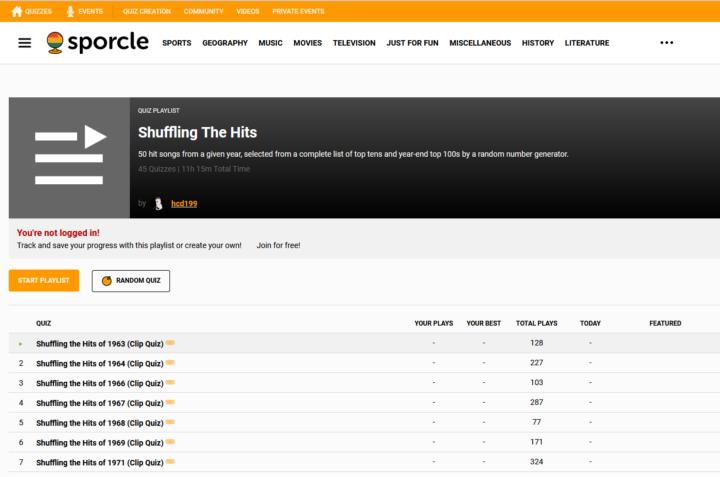Click the Featured column header
Viewport: 720px width, 477px height.
pos(665,323)
